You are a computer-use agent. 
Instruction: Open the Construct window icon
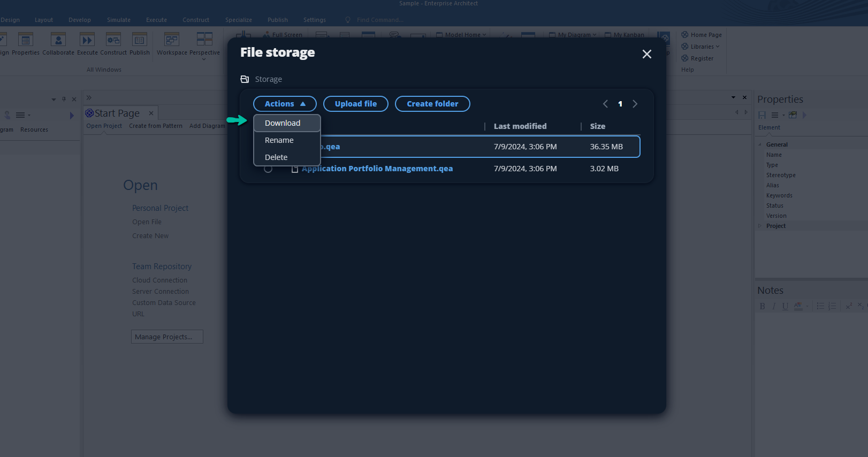pos(113,43)
